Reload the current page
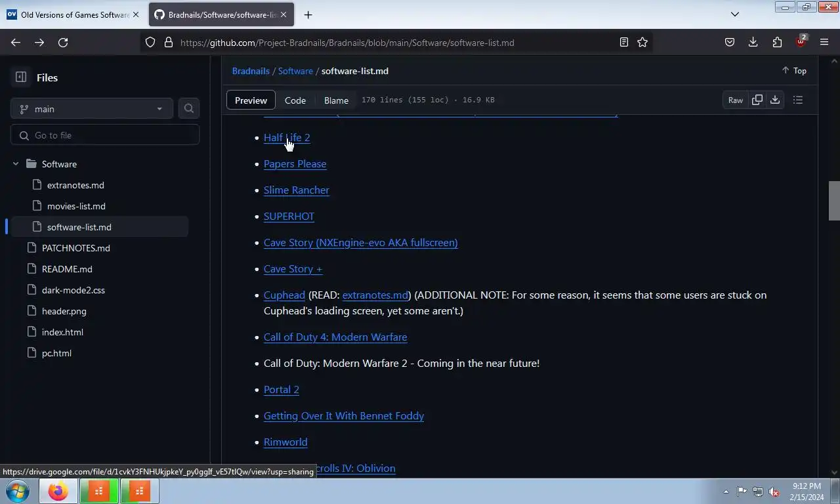This screenshot has width=840, height=504. coord(63,43)
